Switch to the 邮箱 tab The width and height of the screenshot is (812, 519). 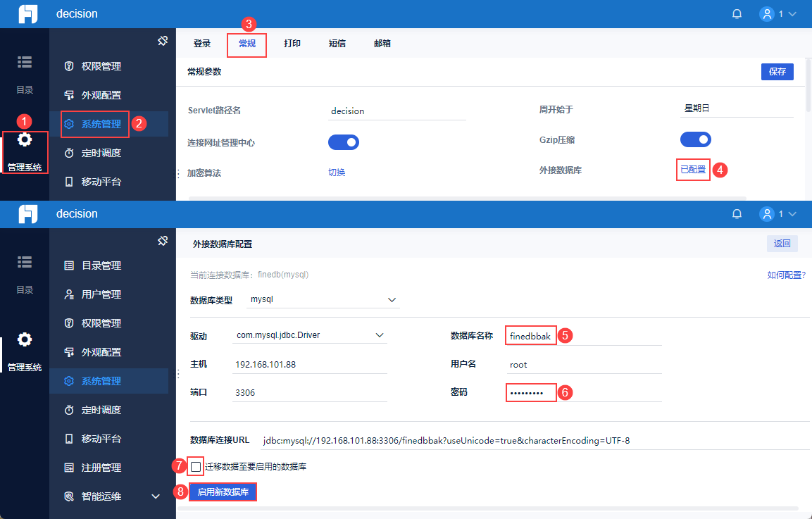coord(382,44)
